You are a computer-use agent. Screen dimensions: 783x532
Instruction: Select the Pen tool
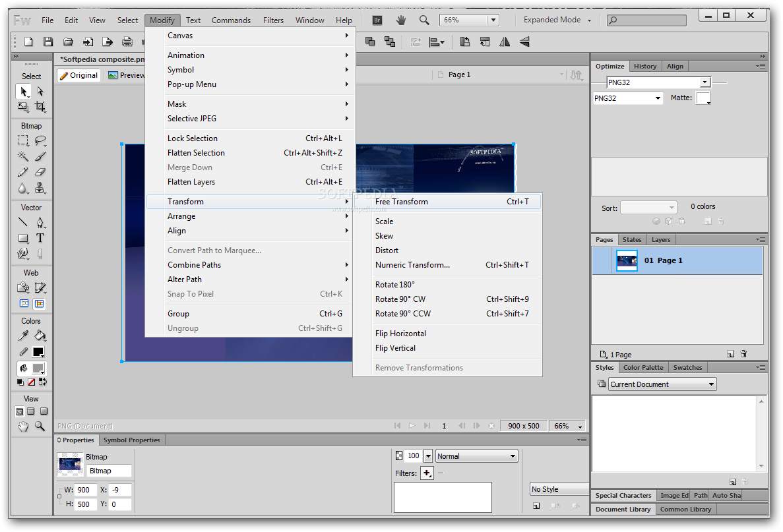tap(40, 222)
